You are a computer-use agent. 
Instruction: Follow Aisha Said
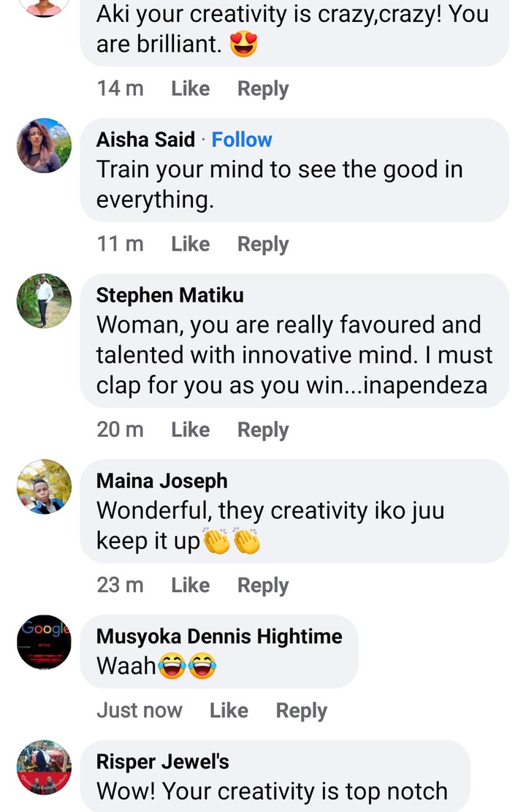coord(242,140)
